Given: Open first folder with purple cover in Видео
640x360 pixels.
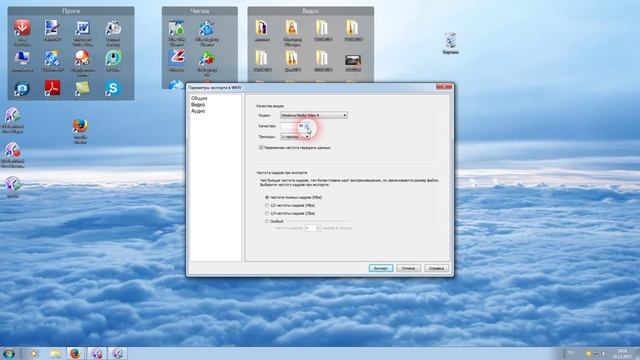Looking at the screenshot, I should [x=262, y=28].
